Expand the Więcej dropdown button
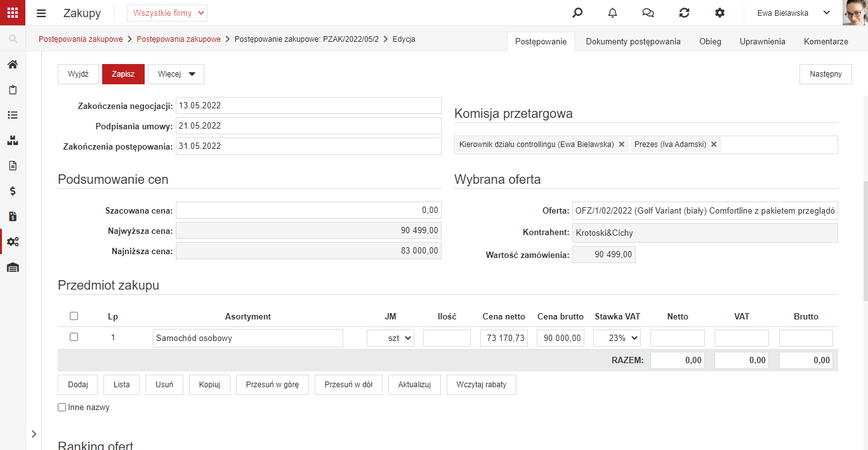868x450 pixels. (x=176, y=74)
